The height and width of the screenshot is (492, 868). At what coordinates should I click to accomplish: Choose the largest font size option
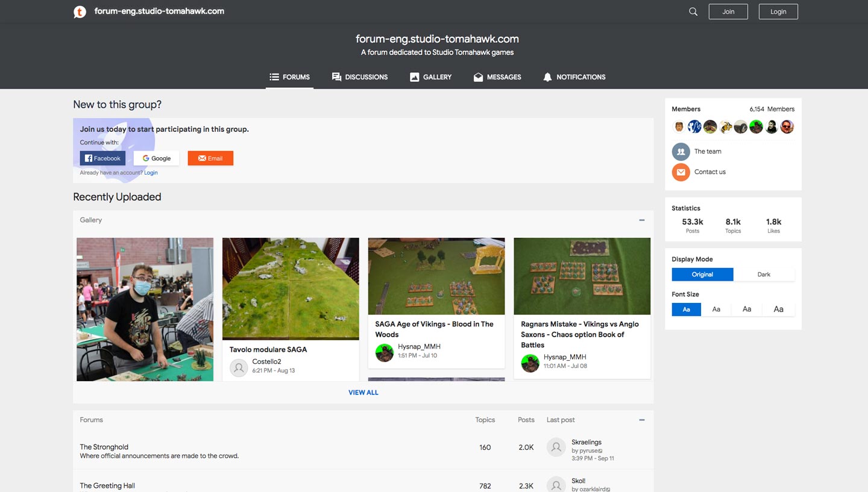[778, 310]
